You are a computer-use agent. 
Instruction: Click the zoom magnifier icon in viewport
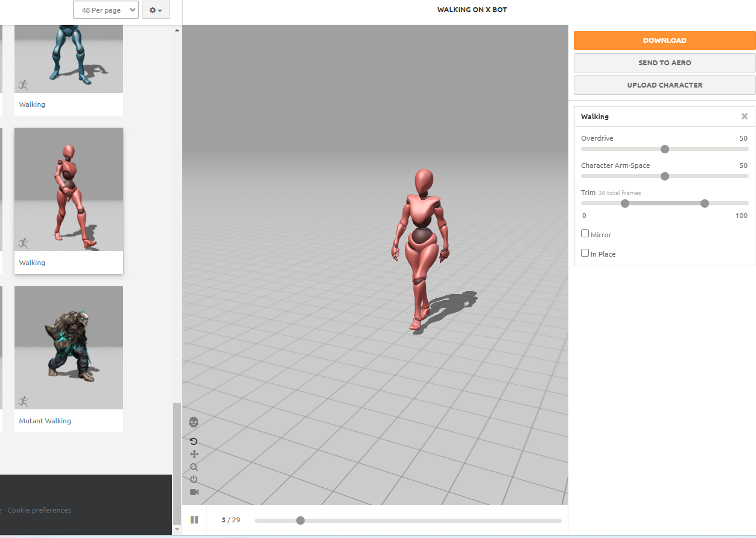[194, 467]
